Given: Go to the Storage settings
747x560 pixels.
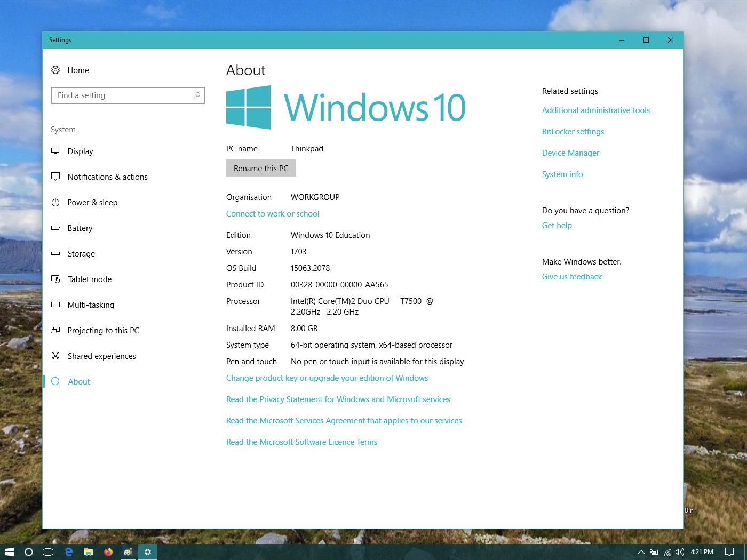Looking at the screenshot, I should tap(81, 254).
